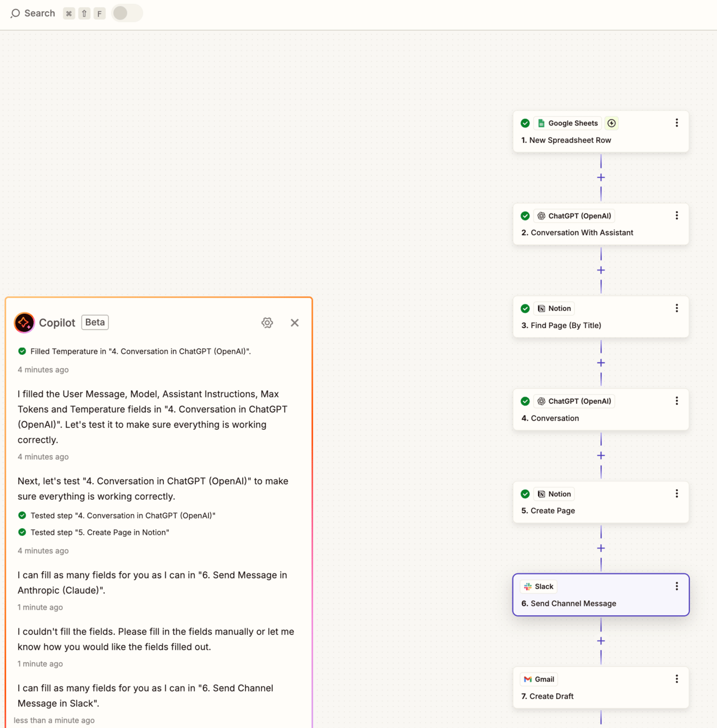Click the Google Sheets app icon
717x728 pixels.
pos(541,123)
